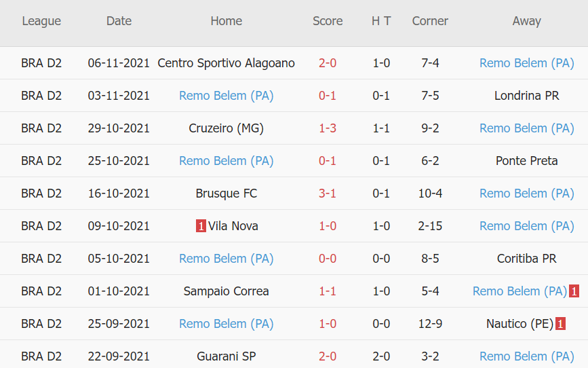Open Remo Belem (PA) link on 06-11-2021 row

526,63
